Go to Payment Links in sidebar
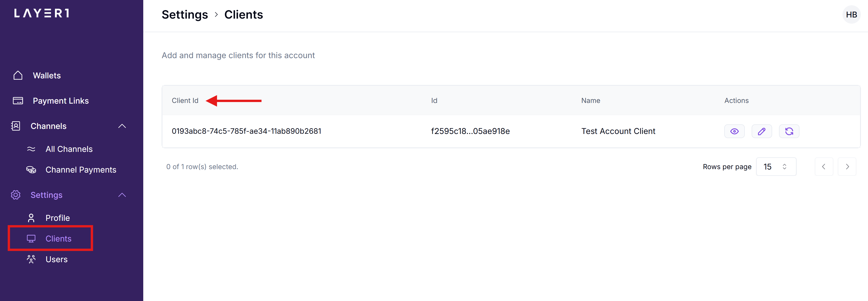The width and height of the screenshot is (868, 301). [61, 101]
